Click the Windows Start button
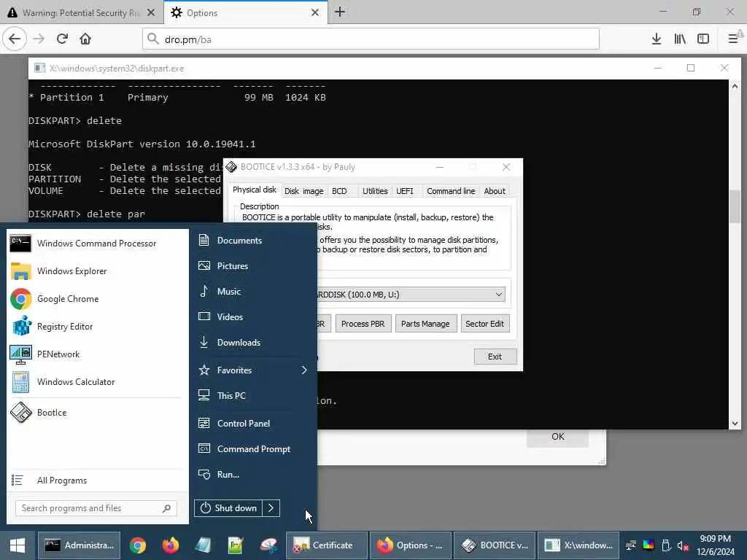This screenshot has width=747, height=560. click(18, 545)
